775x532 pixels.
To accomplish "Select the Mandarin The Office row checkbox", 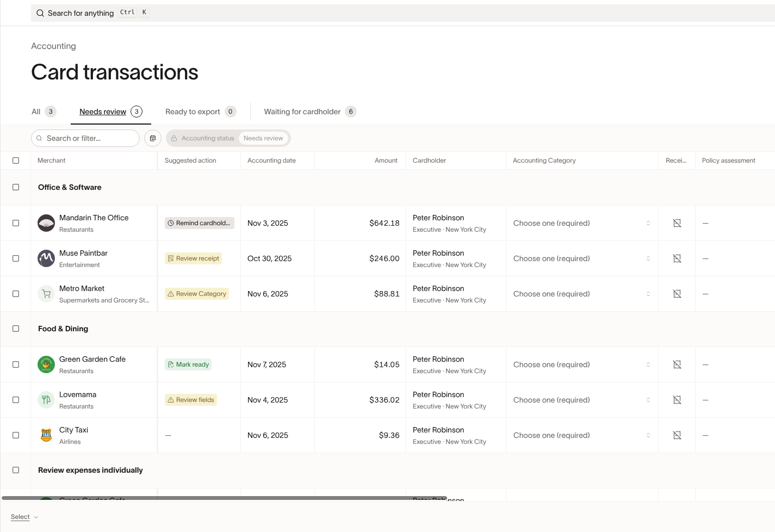I will point(16,223).
